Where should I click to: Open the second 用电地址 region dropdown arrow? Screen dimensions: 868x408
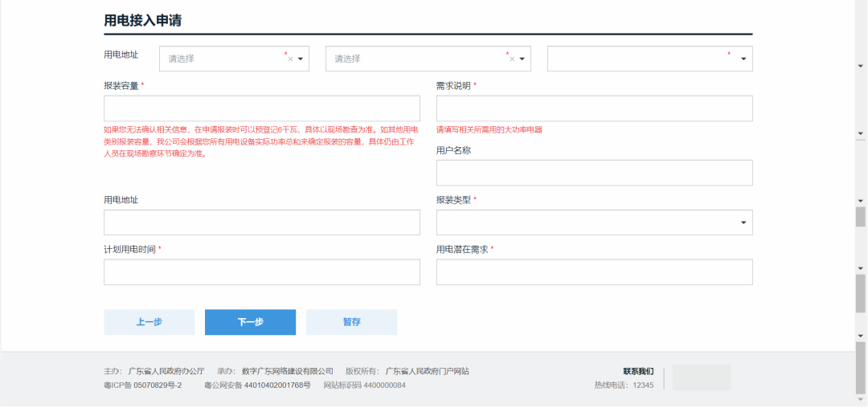click(522, 59)
